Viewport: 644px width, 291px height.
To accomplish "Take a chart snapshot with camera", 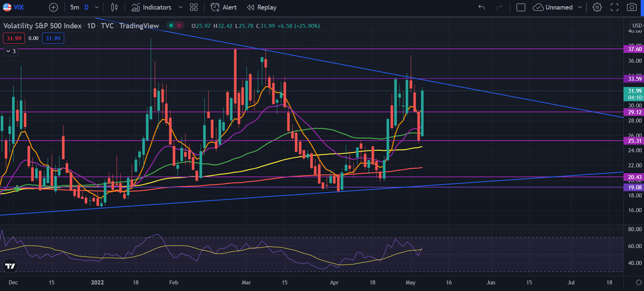I will (632, 7).
